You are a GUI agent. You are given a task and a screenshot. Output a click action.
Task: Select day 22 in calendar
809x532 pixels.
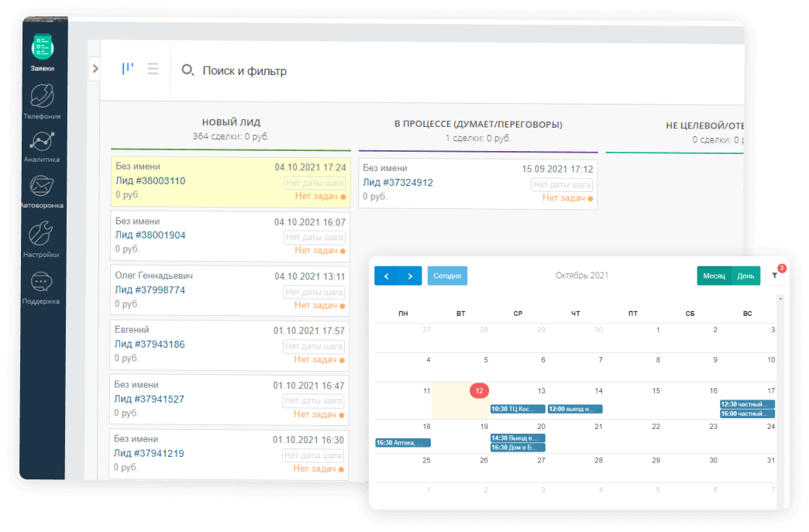coord(656,427)
